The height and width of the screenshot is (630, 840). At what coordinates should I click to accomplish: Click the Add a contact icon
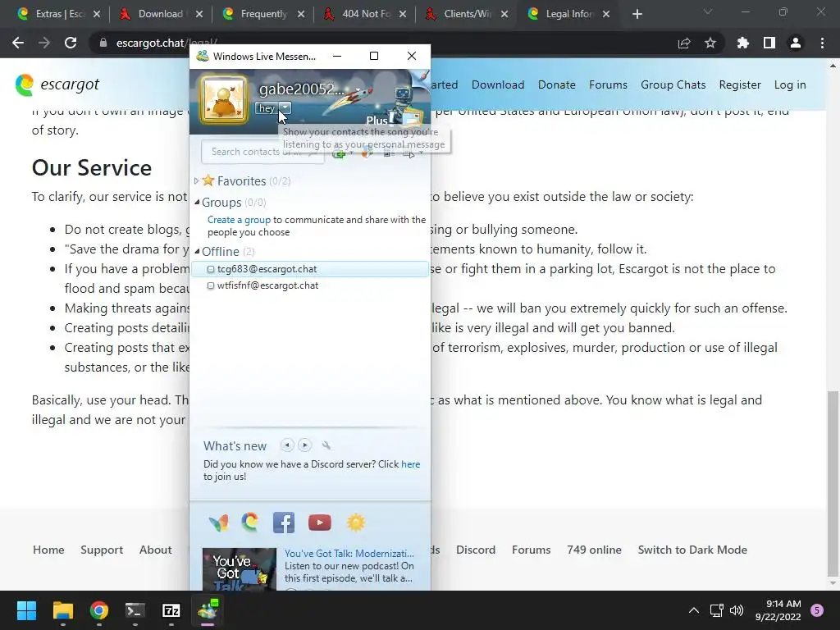click(339, 153)
